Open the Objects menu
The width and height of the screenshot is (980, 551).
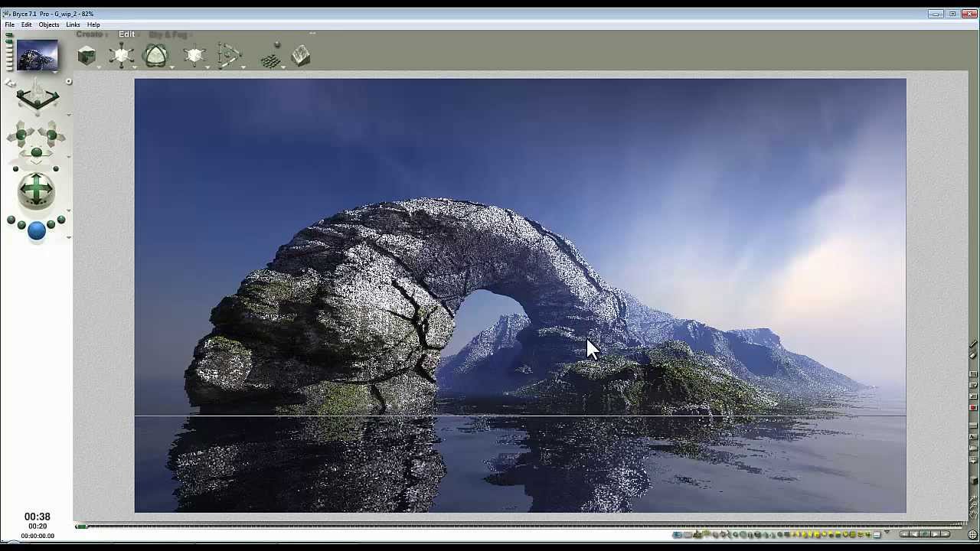tap(49, 24)
